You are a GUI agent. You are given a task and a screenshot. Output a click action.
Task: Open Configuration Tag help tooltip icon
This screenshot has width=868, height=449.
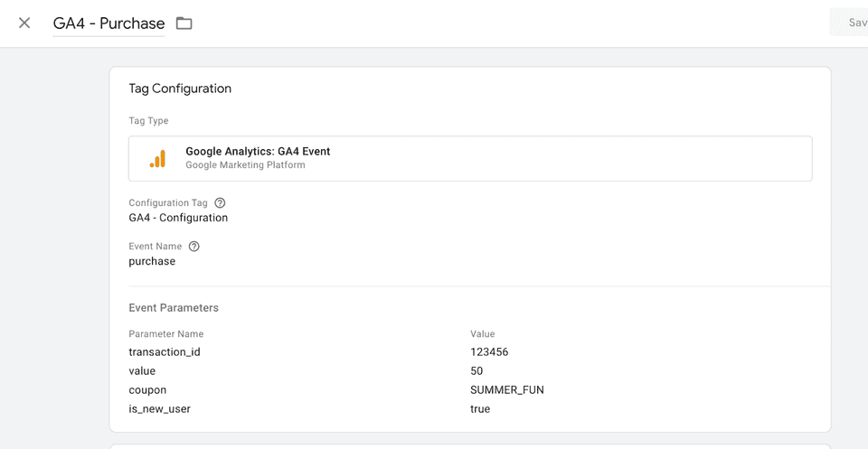point(220,203)
